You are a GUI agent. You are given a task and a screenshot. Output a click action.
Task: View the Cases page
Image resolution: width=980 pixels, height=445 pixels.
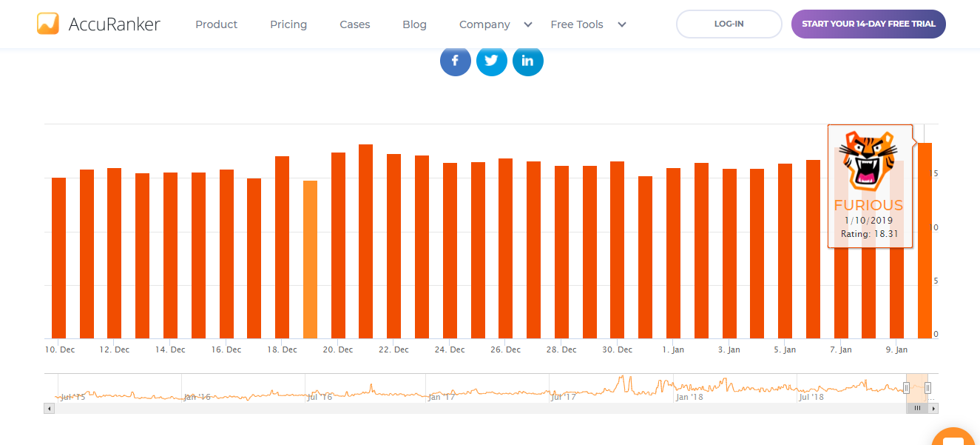coord(354,24)
